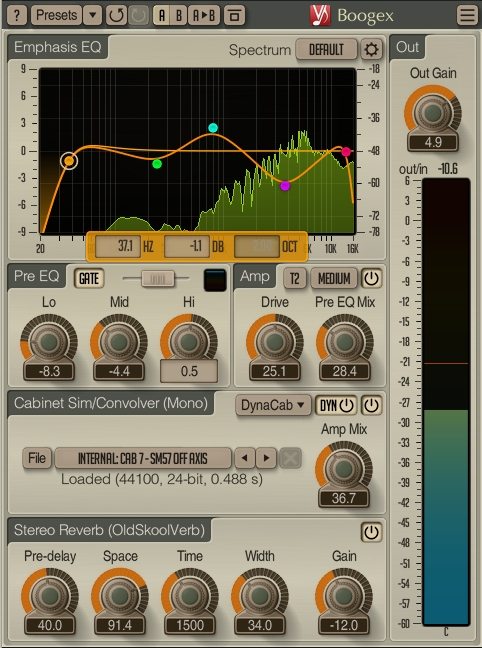This screenshot has height=648, width=482.
Task: Switch to state B
Action: (179, 16)
